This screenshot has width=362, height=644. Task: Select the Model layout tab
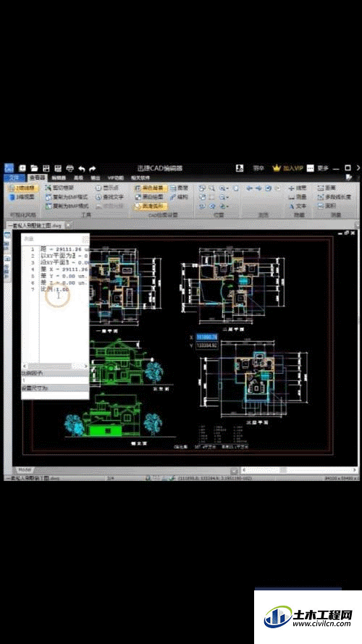(24, 469)
